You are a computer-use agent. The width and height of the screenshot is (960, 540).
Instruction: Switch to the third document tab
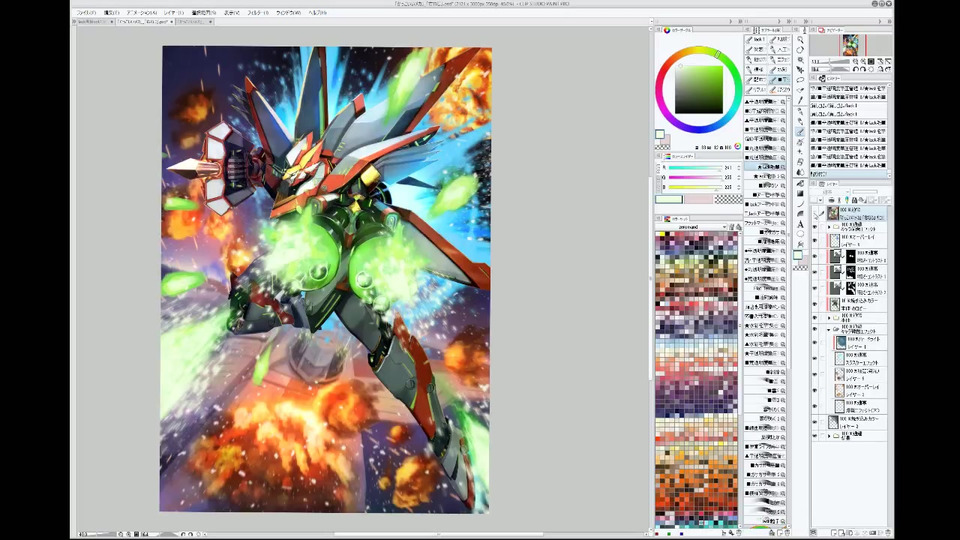click(196, 21)
